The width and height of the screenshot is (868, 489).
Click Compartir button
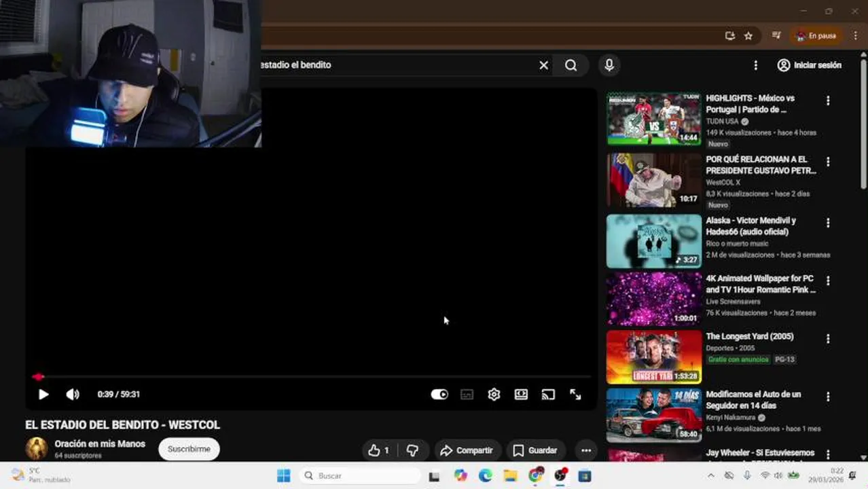click(x=467, y=450)
